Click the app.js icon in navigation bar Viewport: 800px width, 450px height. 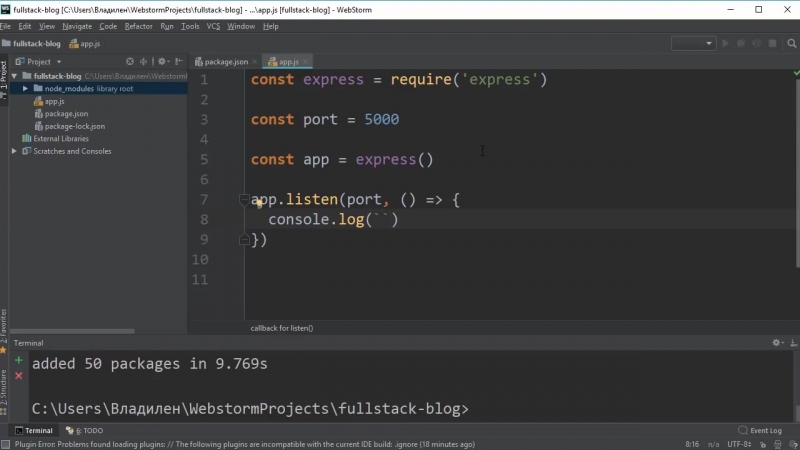click(x=74, y=44)
